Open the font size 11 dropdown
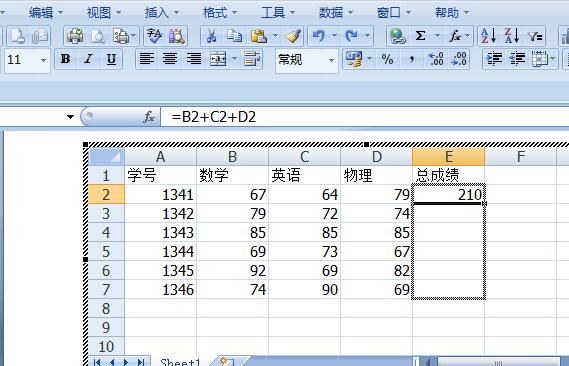Screen dimensions: 569x366 [x=43, y=60]
